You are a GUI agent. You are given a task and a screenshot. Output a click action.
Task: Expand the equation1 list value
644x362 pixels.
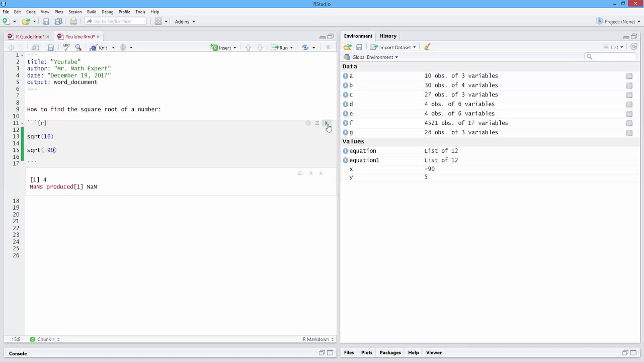tap(345, 160)
